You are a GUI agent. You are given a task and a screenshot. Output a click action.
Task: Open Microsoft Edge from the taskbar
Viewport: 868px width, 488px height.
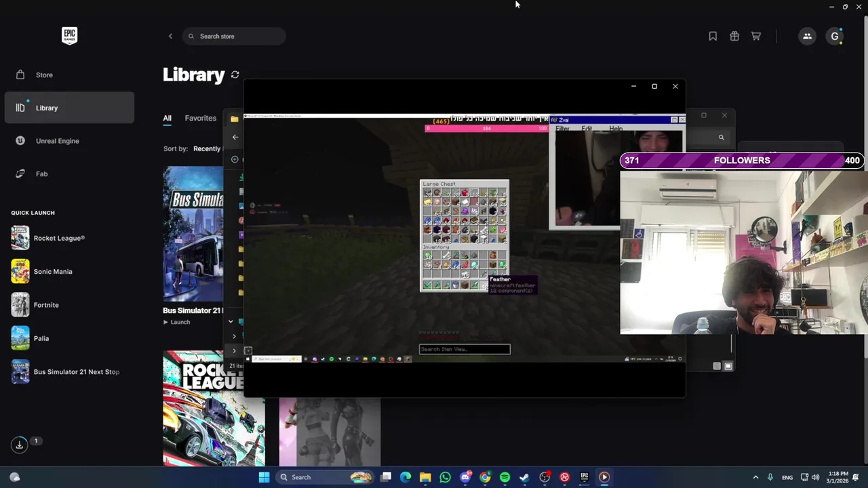406,477
